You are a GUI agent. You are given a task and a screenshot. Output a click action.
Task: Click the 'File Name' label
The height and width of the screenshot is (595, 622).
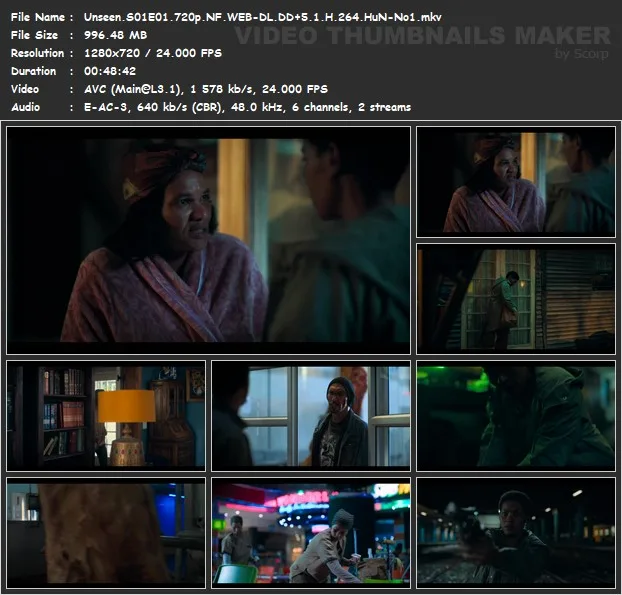pos(38,17)
